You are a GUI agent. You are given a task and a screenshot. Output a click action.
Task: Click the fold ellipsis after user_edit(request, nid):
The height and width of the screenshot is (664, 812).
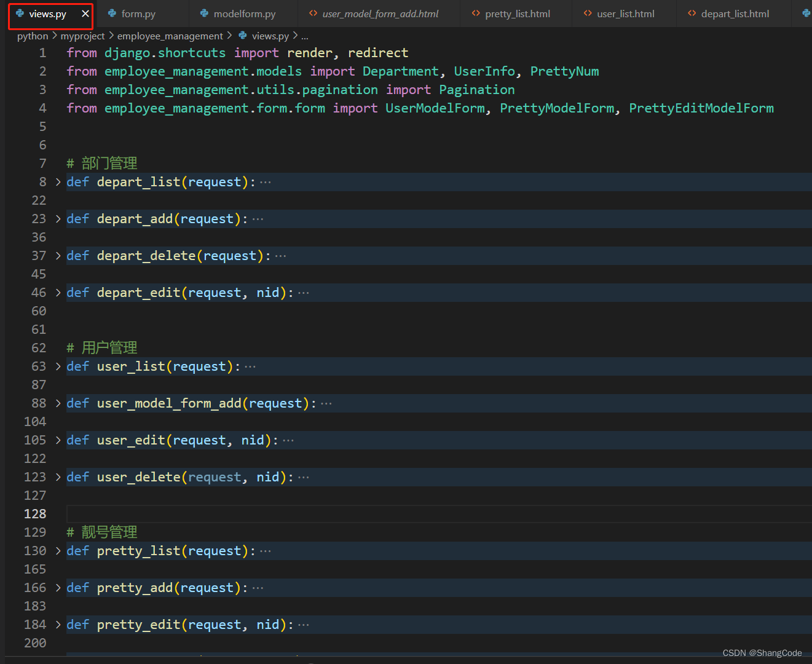coord(288,440)
